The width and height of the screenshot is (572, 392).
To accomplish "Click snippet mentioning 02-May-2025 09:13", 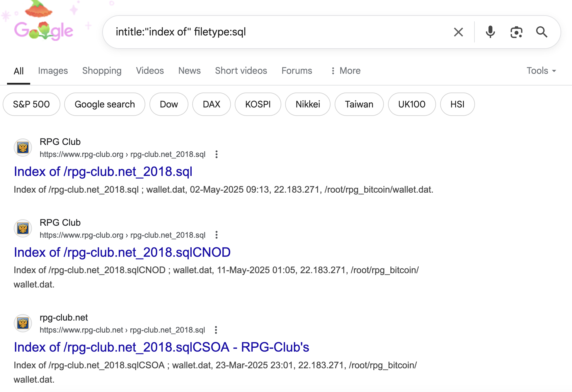I will point(223,189).
